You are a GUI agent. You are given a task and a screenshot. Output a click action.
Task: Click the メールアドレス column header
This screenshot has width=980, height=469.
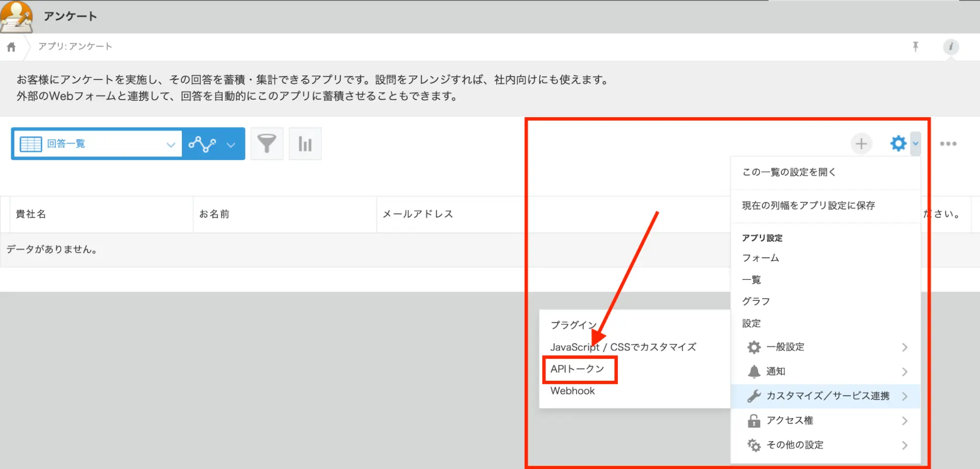(x=418, y=214)
